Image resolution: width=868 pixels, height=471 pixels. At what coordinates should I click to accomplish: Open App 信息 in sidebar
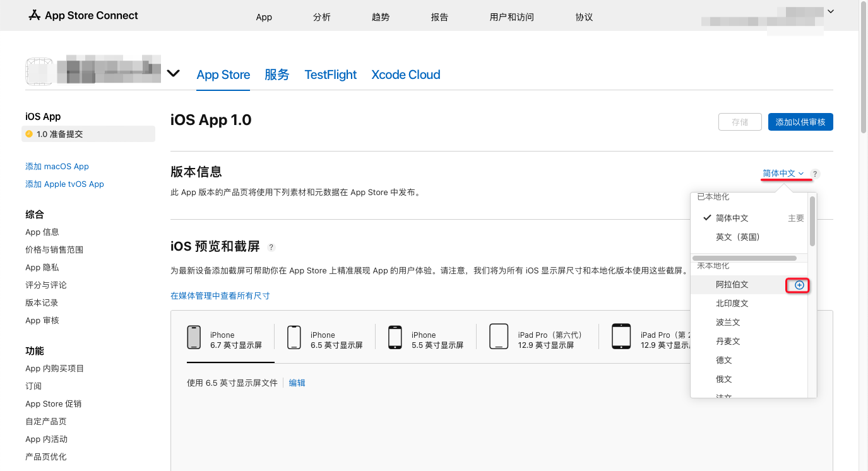[x=42, y=232]
